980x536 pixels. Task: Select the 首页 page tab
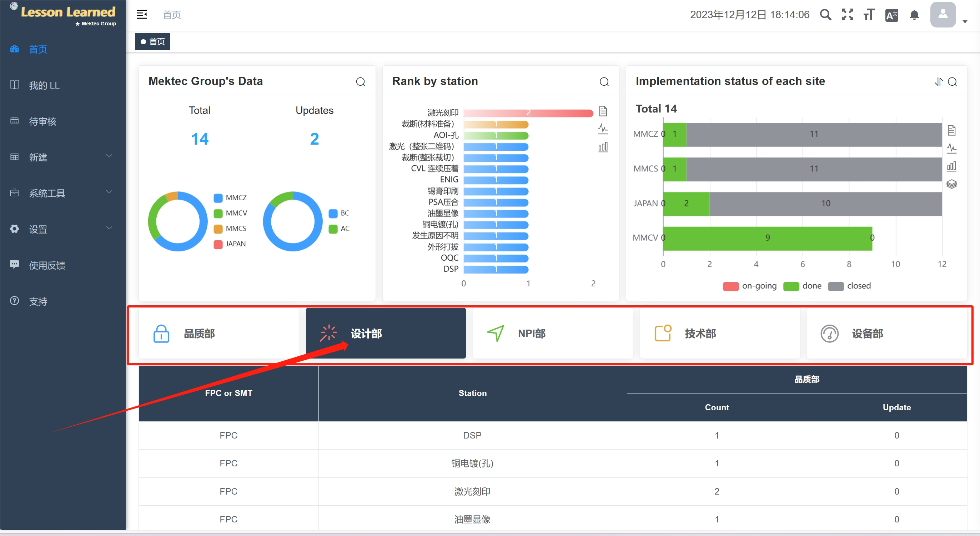(152, 41)
